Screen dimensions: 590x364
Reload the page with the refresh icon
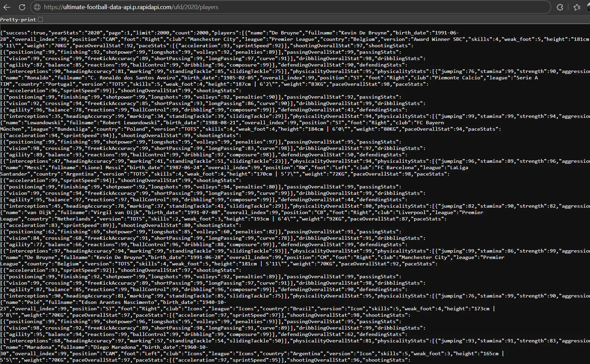coord(22,7)
